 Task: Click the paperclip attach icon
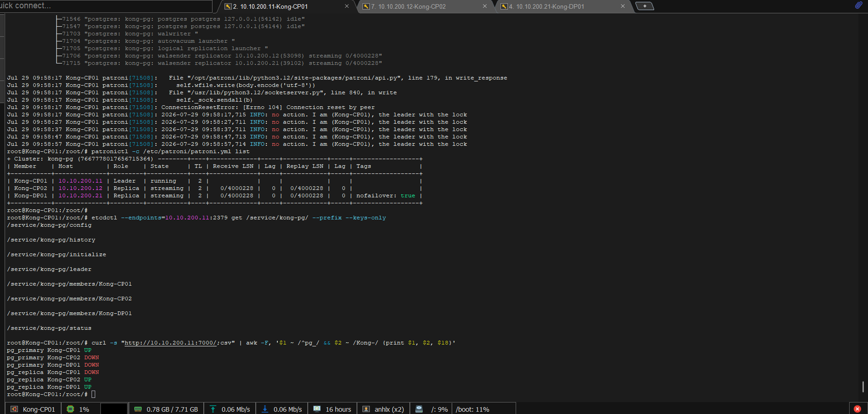[x=858, y=5]
